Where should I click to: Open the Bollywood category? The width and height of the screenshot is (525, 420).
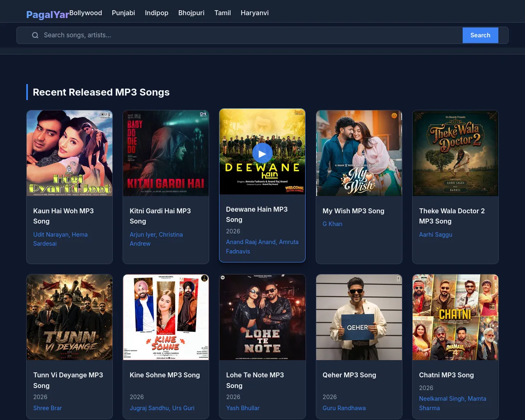click(x=86, y=13)
